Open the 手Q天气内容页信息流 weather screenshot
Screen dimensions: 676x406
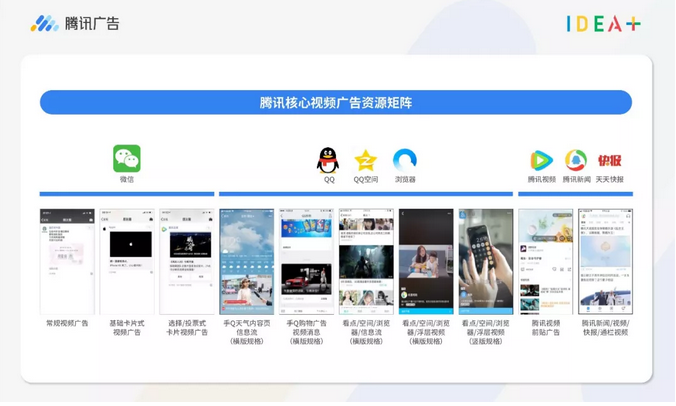pyautogui.click(x=247, y=262)
